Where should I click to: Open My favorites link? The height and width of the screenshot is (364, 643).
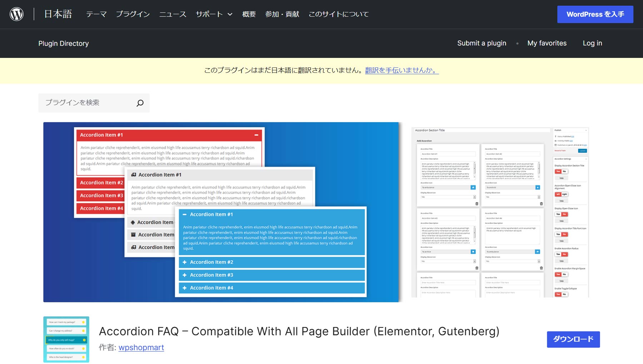tap(547, 43)
